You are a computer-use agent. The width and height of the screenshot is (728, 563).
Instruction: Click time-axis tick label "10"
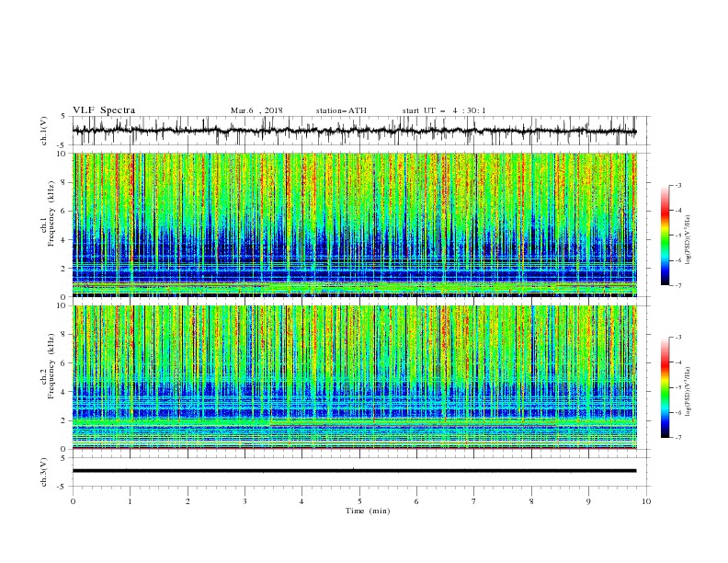(x=646, y=501)
